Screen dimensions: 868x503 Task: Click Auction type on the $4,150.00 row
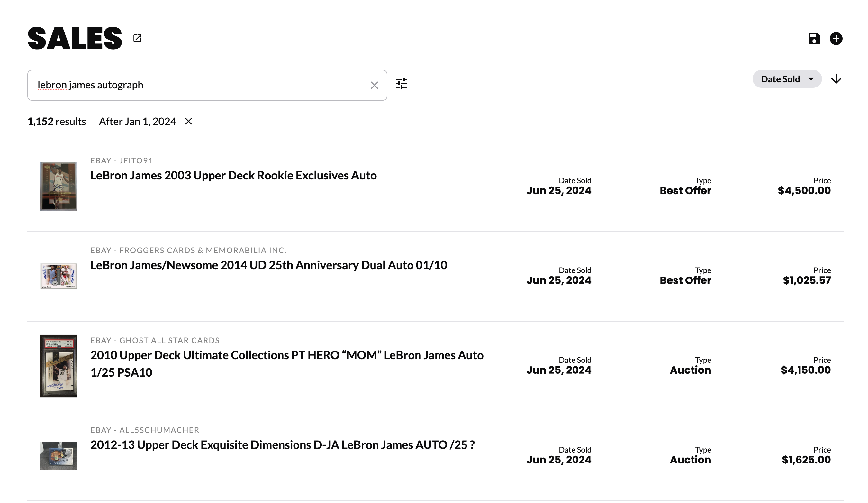pos(690,370)
